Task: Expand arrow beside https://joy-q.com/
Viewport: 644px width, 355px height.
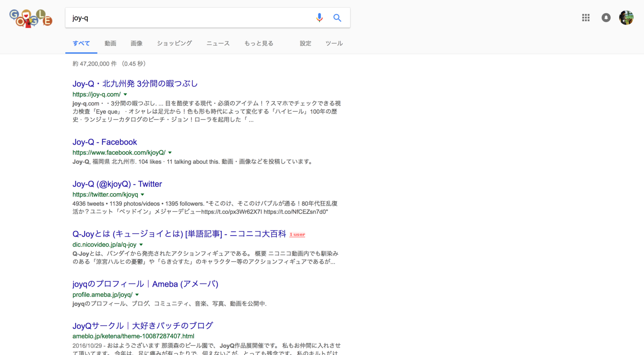Action: click(125, 94)
